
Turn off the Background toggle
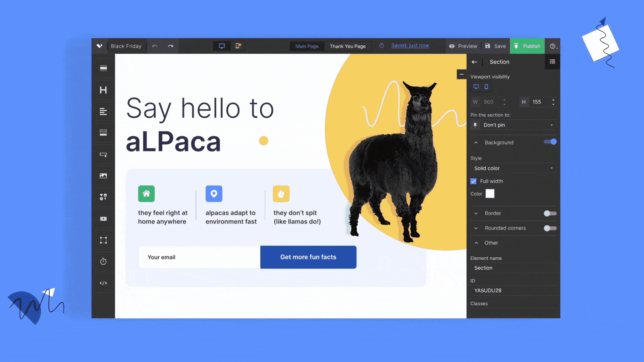click(550, 142)
